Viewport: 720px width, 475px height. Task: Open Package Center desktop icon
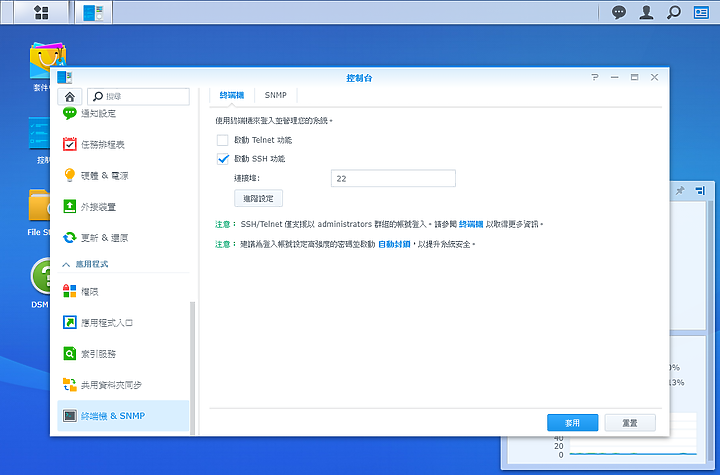pos(47,61)
